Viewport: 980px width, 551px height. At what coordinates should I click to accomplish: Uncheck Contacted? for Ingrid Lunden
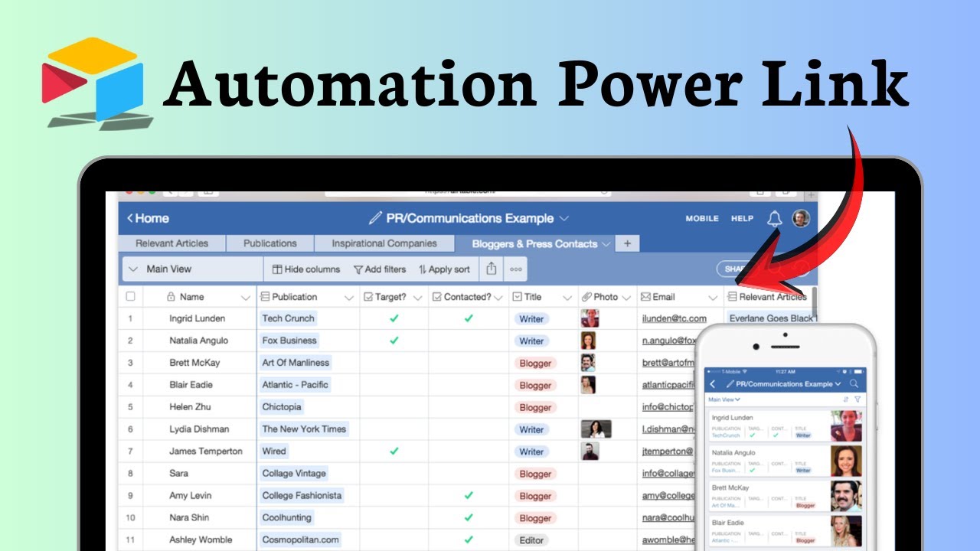(469, 318)
